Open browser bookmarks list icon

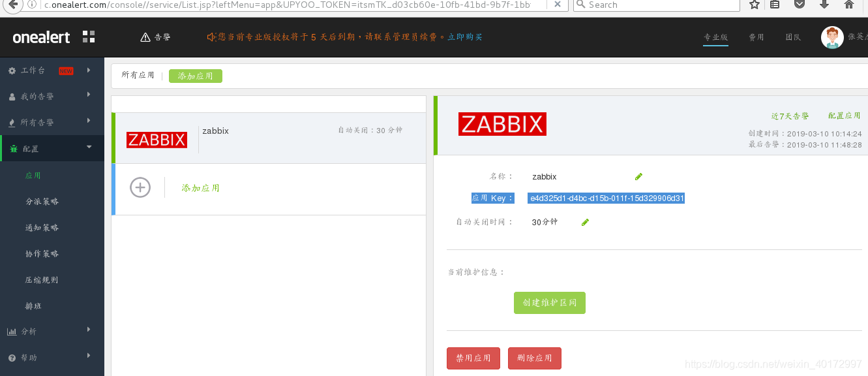[x=775, y=5]
